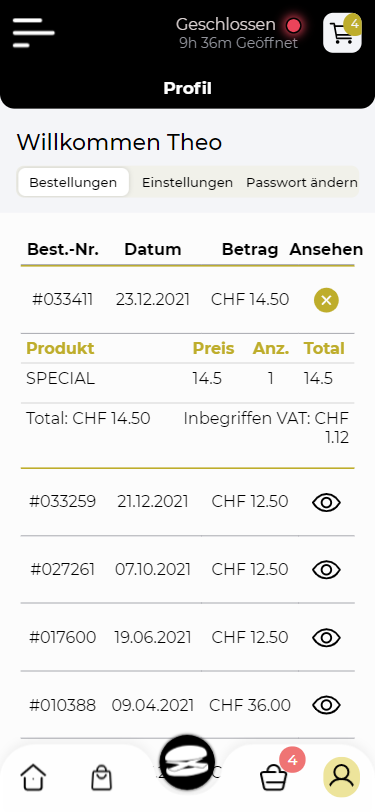The height and width of the screenshot is (812, 375).
Task: Tap the center burger logo button
Action: coord(186,764)
